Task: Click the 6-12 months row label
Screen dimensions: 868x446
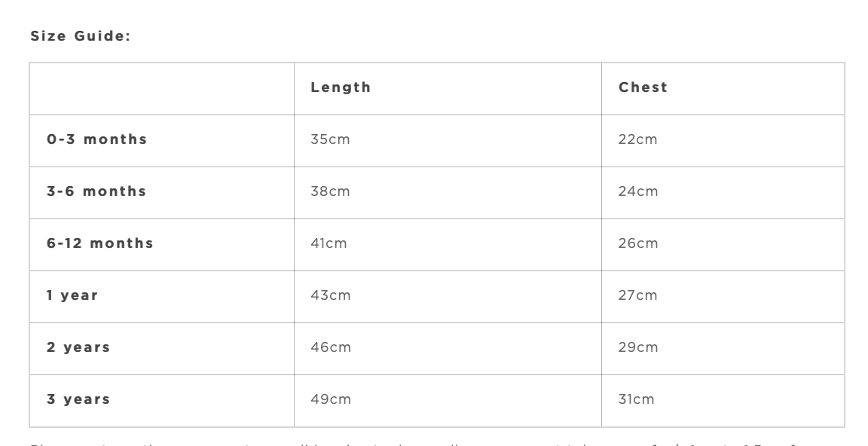Action: click(x=99, y=243)
